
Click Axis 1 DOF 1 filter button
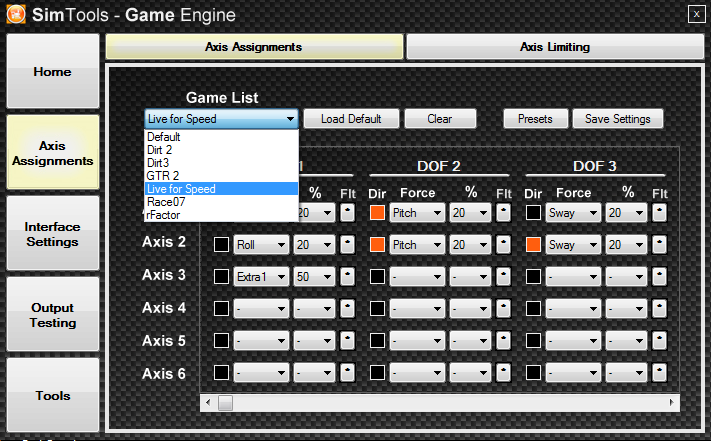click(x=347, y=213)
